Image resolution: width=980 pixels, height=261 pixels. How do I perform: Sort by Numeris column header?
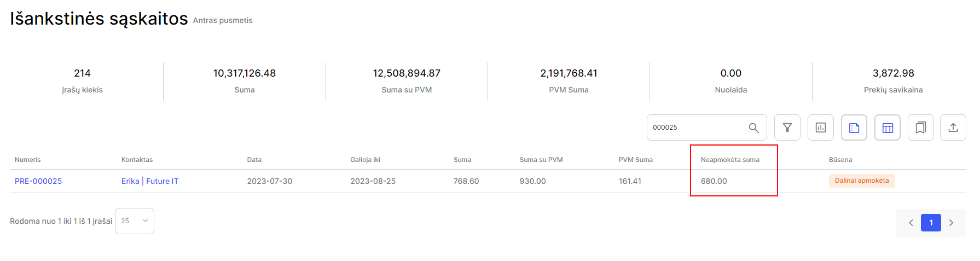tap(28, 160)
